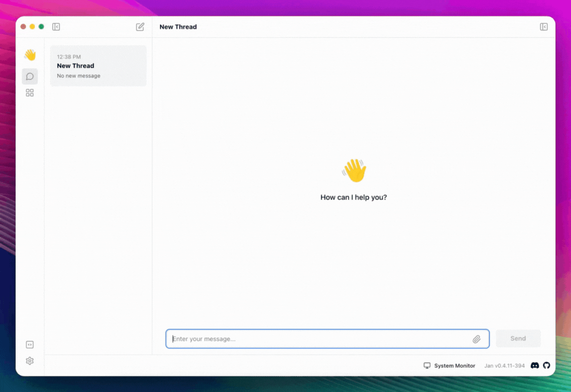Click the 'New Thread' title in header
Screen dimensions: 571x392
pos(178,27)
